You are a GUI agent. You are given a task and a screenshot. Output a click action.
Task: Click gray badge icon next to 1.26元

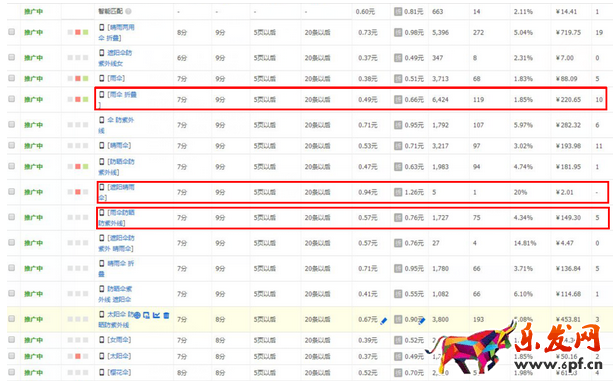coord(398,192)
